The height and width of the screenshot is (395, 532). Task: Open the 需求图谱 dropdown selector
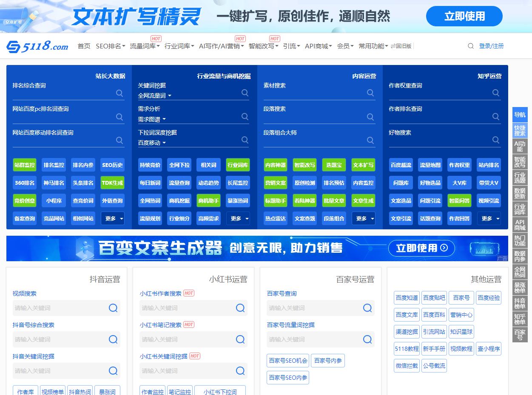point(152,119)
